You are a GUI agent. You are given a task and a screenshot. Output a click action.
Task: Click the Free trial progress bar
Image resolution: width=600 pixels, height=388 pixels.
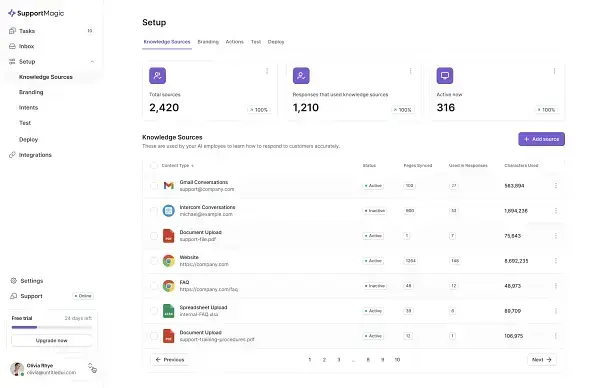coord(52,327)
